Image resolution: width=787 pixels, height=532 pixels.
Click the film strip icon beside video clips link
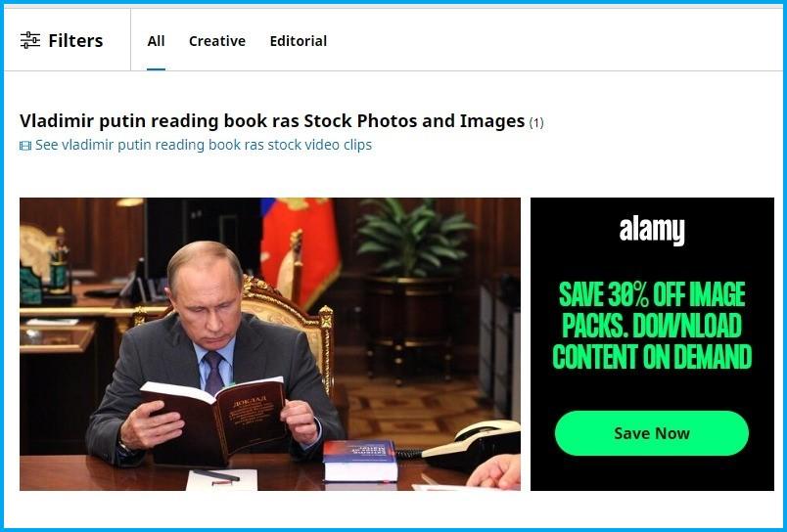coord(25,146)
